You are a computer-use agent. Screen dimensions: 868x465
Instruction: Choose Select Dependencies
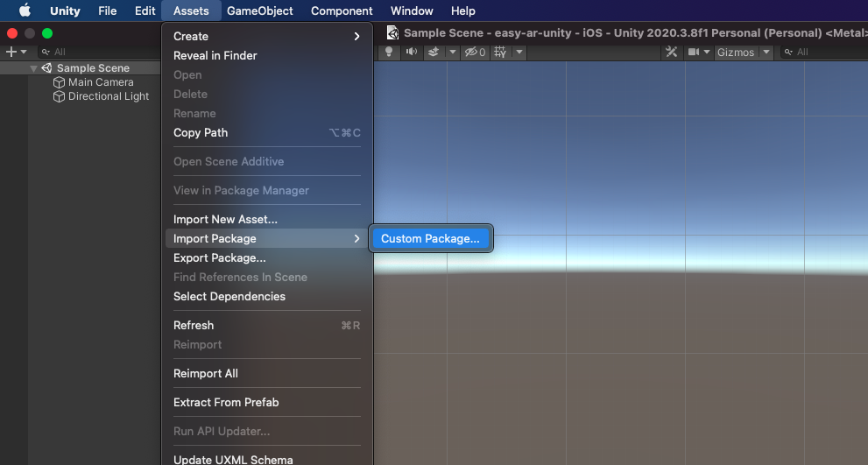[x=267, y=296]
